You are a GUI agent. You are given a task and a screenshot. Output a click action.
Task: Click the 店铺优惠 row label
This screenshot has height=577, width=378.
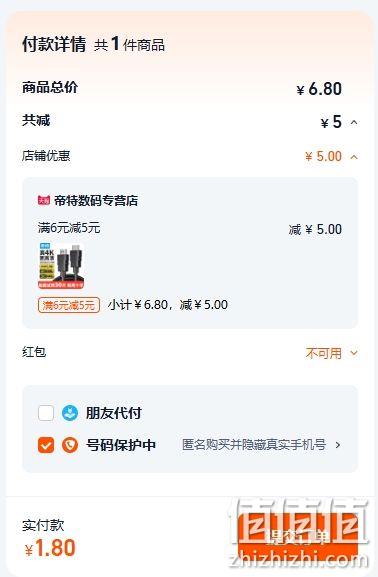click(46, 156)
